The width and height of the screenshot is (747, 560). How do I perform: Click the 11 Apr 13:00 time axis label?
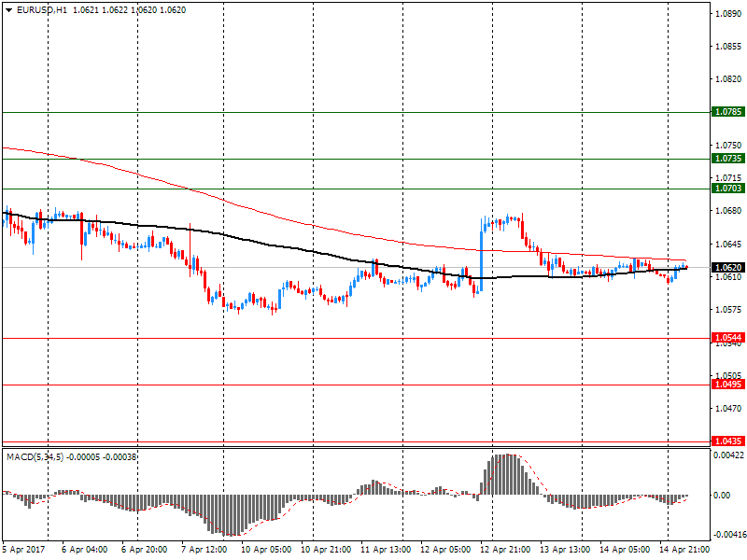click(x=386, y=550)
